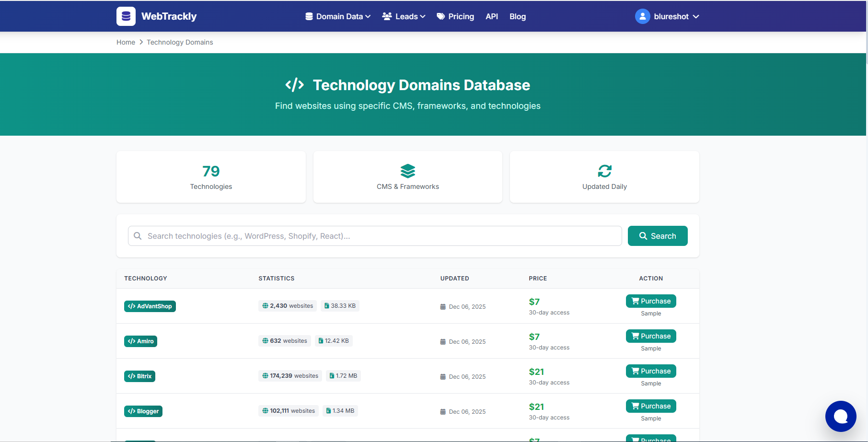Screen dimensions: 868x442
Task: Click the code icon beside the page title
Action: (295, 84)
